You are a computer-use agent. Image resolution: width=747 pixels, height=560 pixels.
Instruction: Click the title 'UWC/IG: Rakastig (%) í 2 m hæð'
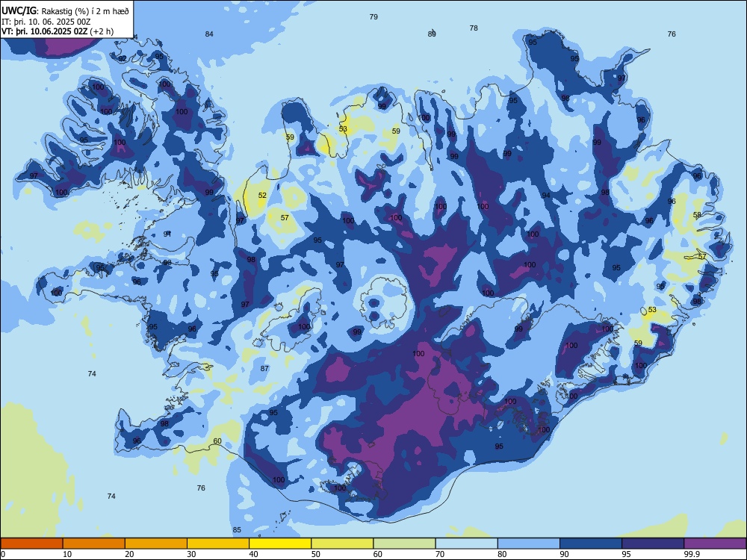click(x=65, y=10)
